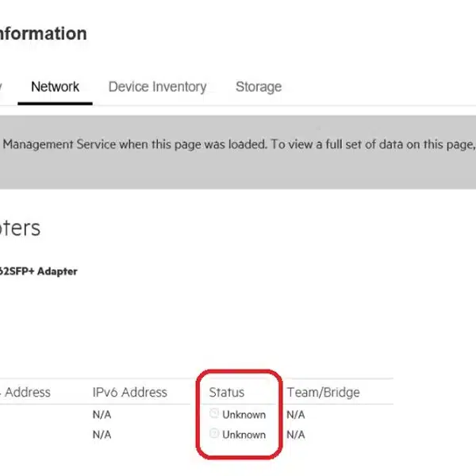Click the Information page title

tap(43, 33)
